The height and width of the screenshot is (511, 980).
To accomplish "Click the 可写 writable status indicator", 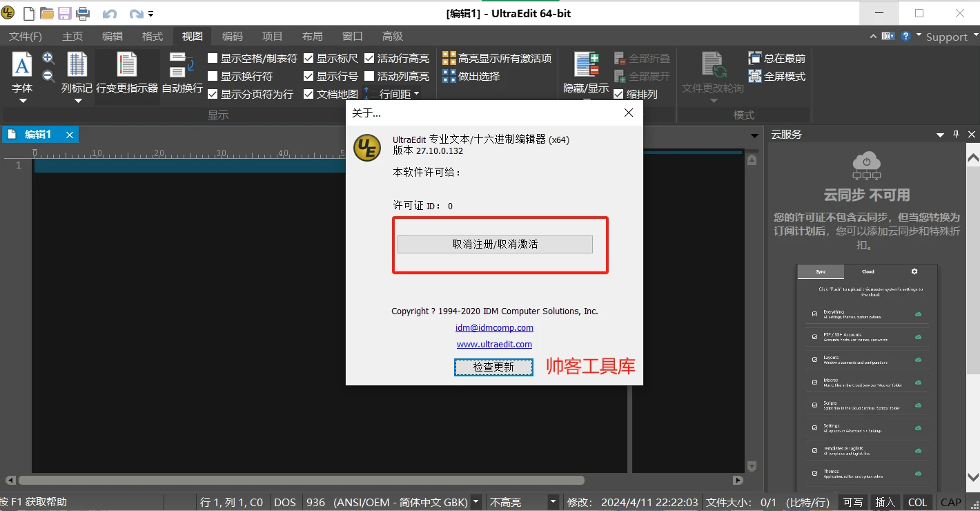I will 853,502.
